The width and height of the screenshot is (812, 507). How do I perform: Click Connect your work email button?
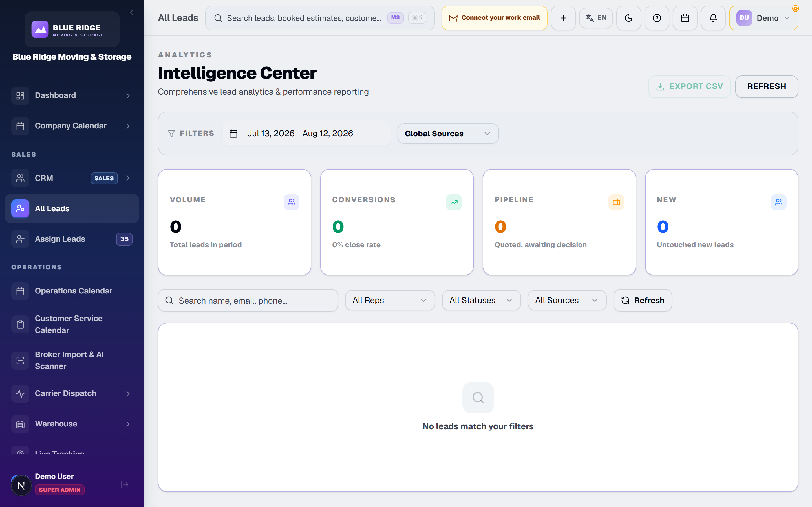click(x=494, y=18)
